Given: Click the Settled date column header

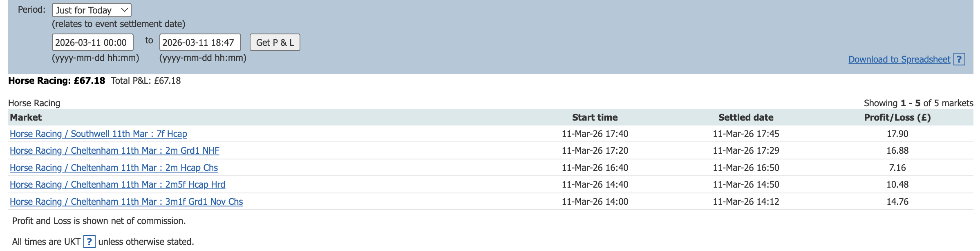Looking at the screenshot, I should (746, 118).
